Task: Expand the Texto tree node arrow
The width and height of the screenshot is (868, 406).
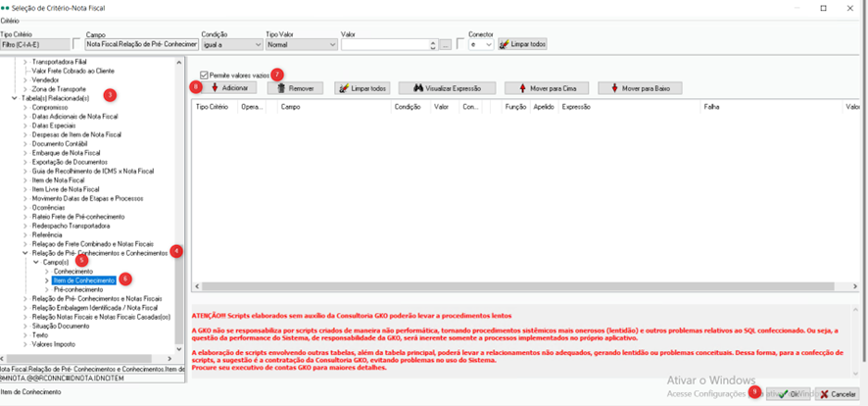Action: pyautogui.click(x=24, y=335)
